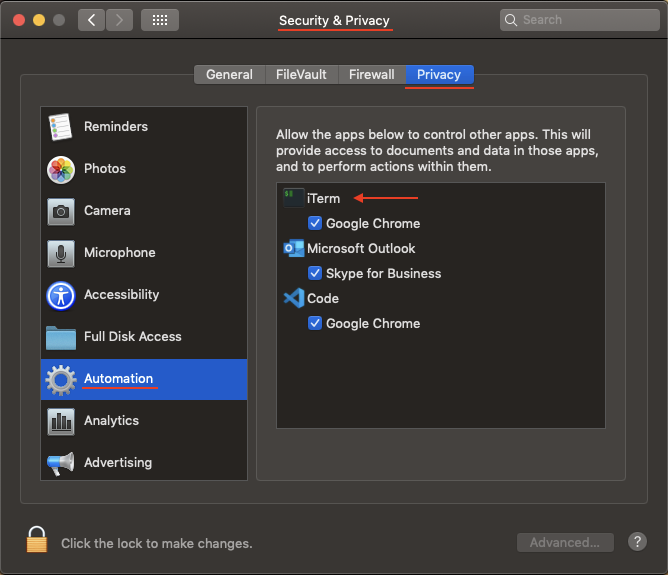This screenshot has height=575, width=668.
Task: Select the Advertising megaphone icon
Action: pyautogui.click(x=60, y=463)
